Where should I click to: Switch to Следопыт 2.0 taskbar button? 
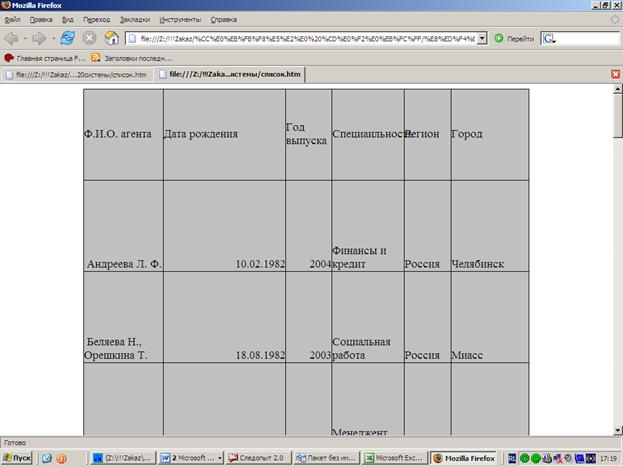tap(259, 458)
